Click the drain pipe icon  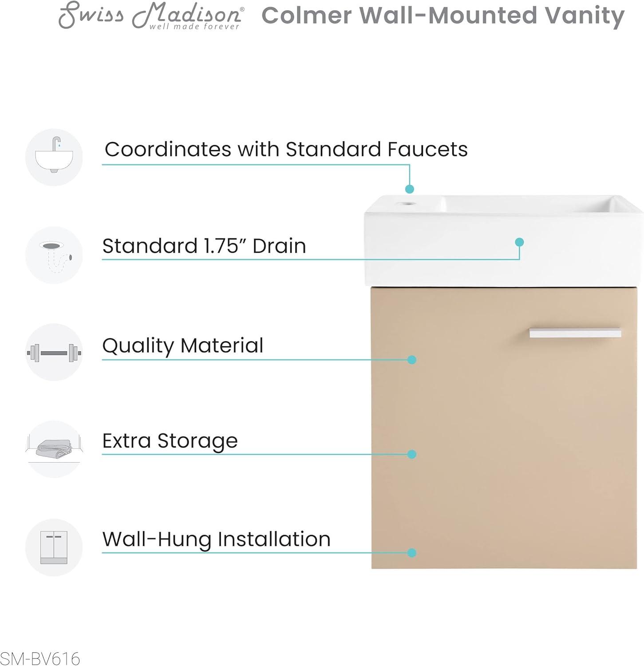(54, 255)
